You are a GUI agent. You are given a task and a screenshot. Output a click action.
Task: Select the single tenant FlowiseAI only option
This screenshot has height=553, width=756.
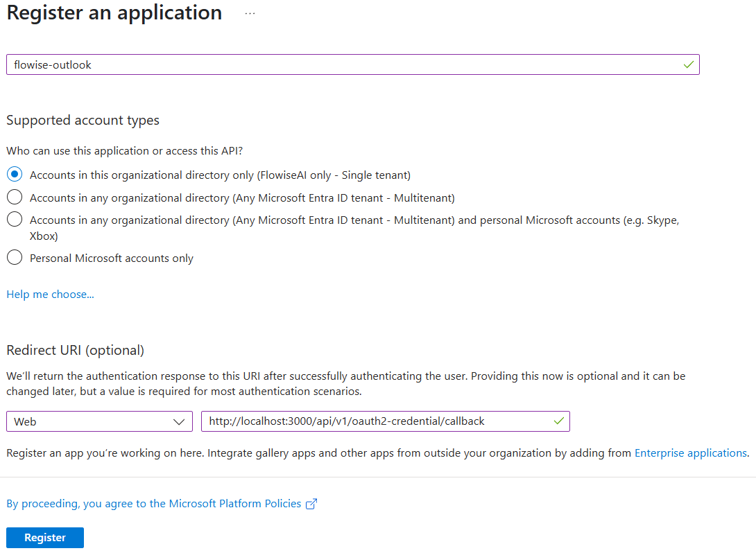tap(15, 175)
